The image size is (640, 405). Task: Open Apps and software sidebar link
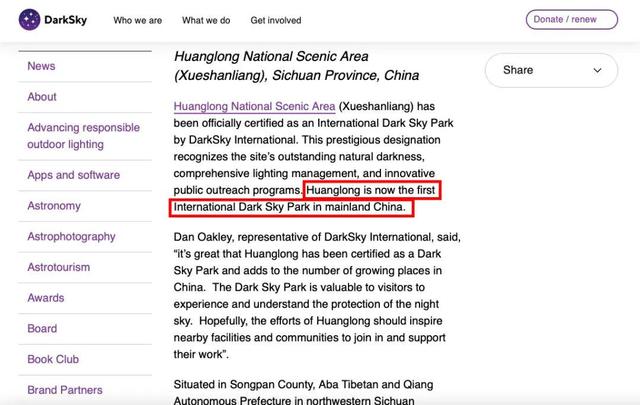(x=73, y=175)
